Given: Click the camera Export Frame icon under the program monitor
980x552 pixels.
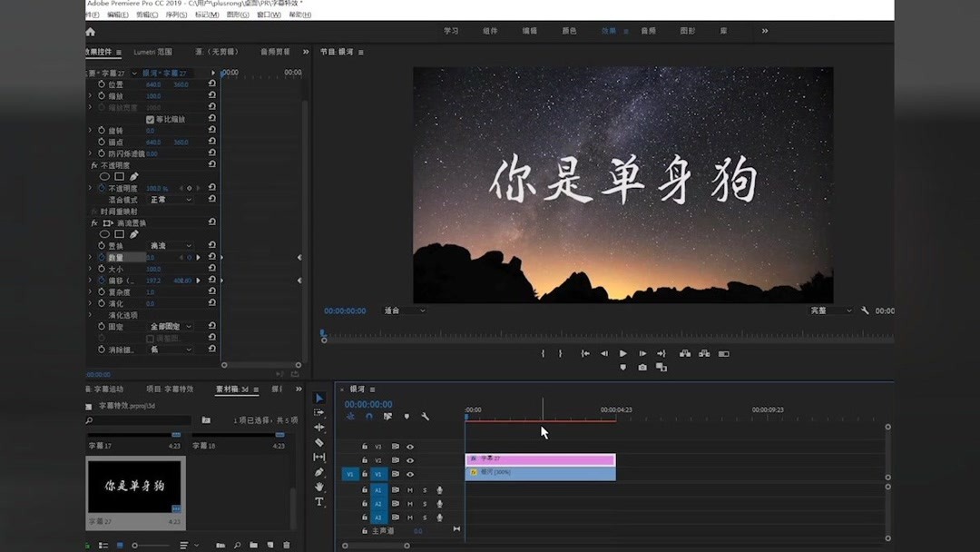Looking at the screenshot, I should pos(642,366).
